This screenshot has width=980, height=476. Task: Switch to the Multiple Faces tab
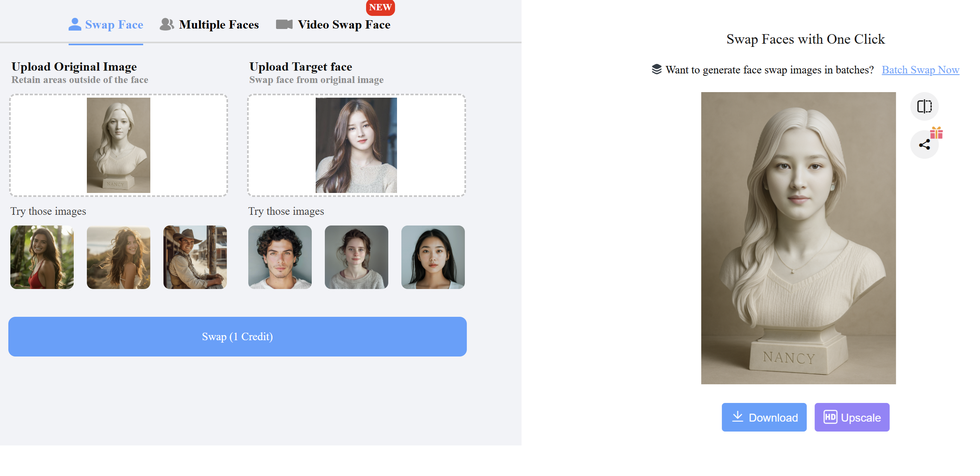(218, 24)
